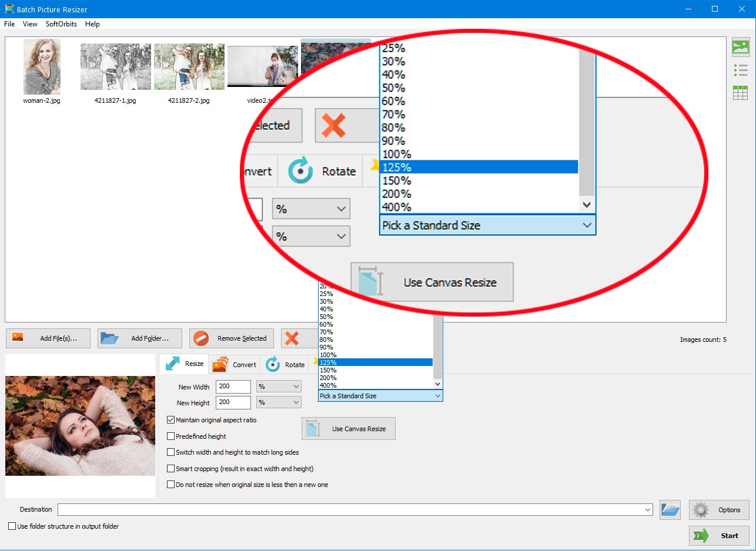Click the preview image of woman in leaves

coord(81,426)
